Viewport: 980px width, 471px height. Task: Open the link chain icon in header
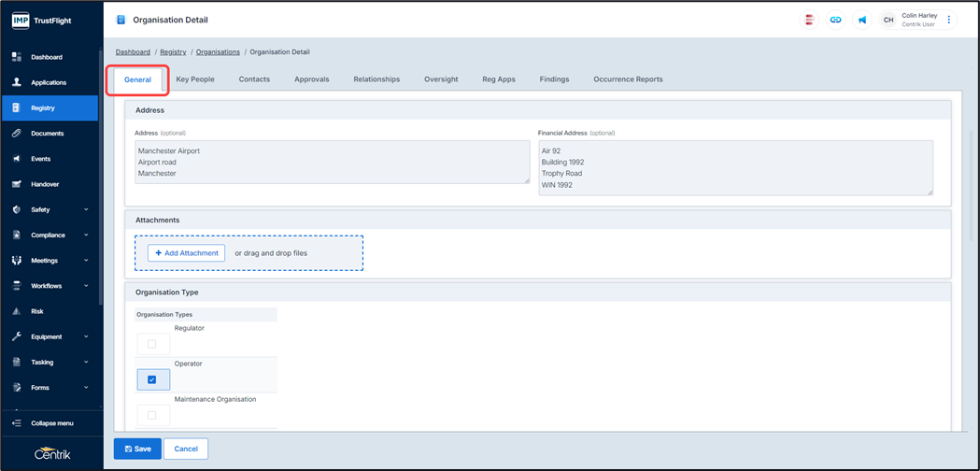(835, 20)
